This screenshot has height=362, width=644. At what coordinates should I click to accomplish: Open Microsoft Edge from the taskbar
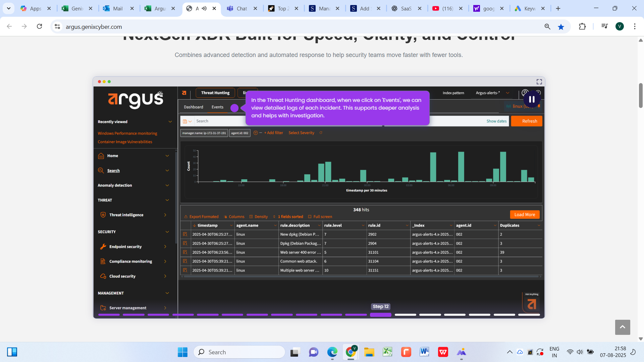click(x=332, y=352)
